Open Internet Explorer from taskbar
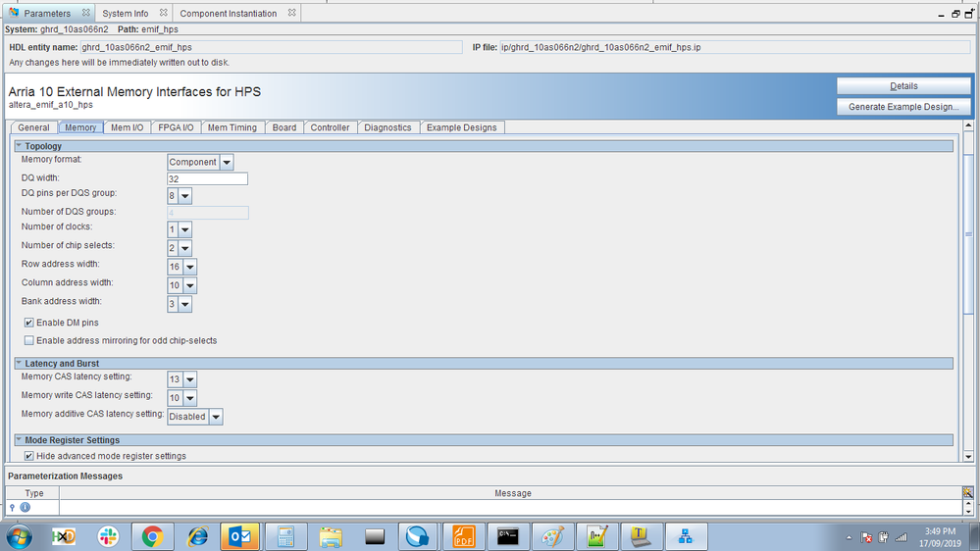 (x=197, y=536)
